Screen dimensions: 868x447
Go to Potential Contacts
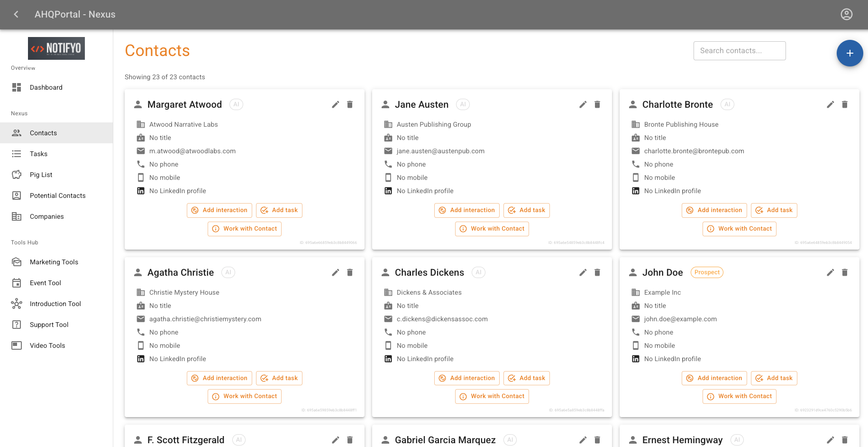click(x=57, y=196)
